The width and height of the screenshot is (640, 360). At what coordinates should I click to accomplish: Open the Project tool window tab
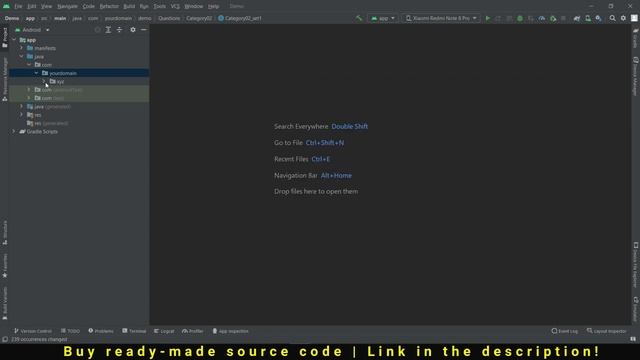pyautogui.click(x=5, y=38)
